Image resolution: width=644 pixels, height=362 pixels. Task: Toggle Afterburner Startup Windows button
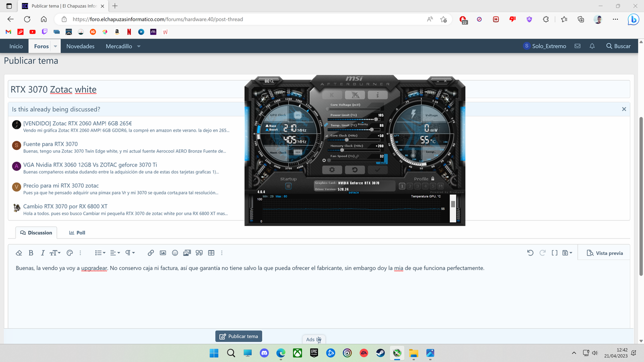pyautogui.click(x=288, y=186)
